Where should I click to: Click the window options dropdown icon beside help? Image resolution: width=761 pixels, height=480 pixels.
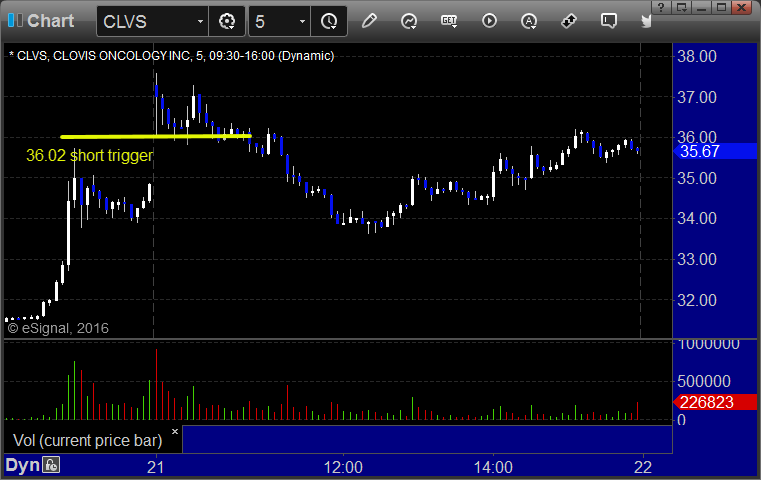point(681,7)
